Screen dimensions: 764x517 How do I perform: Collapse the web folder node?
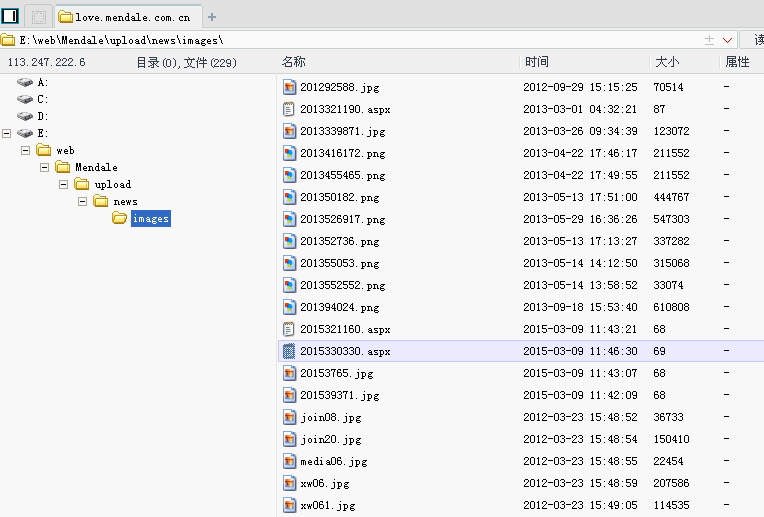click(x=25, y=150)
